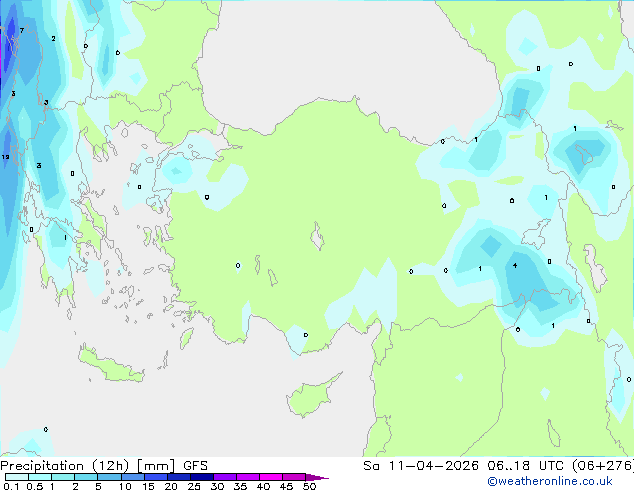Select the 'Precipitation (12h) [mm] GFS' title text
Image resolution: width=634 pixels, height=490 pixels.
pos(104,466)
